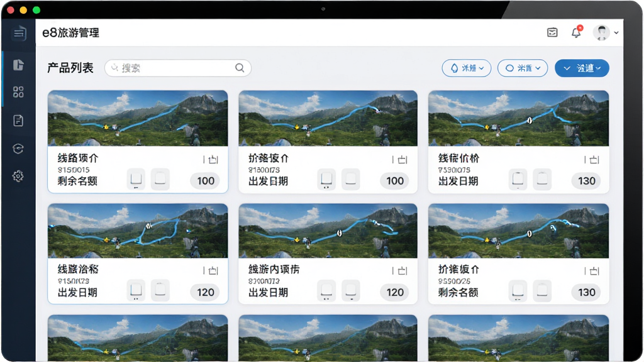The height and width of the screenshot is (362, 644).
Task: Click share icon on the looped-route card
Action: pos(213,270)
